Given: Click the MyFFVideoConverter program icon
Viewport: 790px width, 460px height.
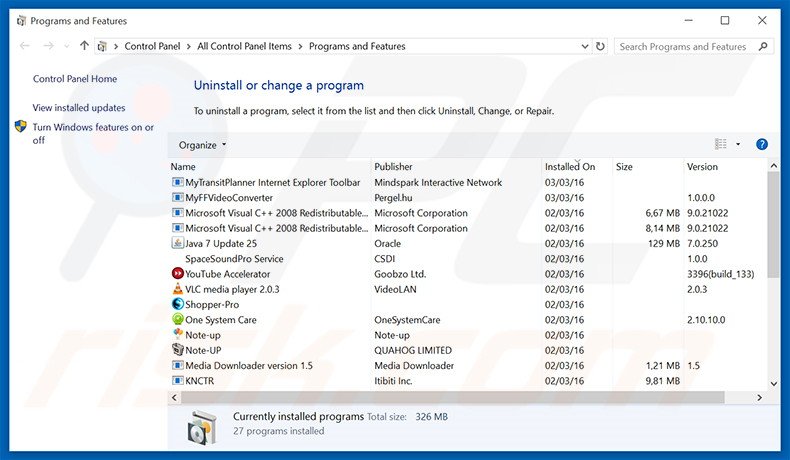Looking at the screenshot, I should pos(177,198).
